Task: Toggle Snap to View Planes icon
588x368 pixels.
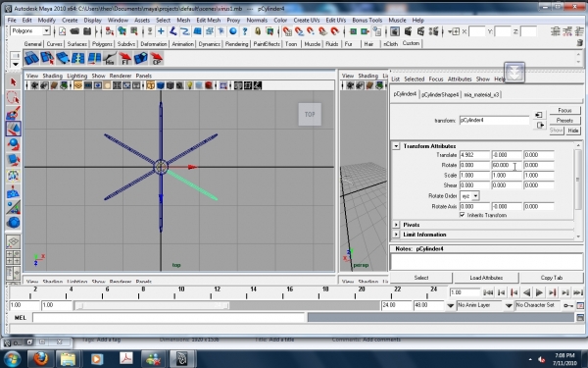Action: point(322,31)
